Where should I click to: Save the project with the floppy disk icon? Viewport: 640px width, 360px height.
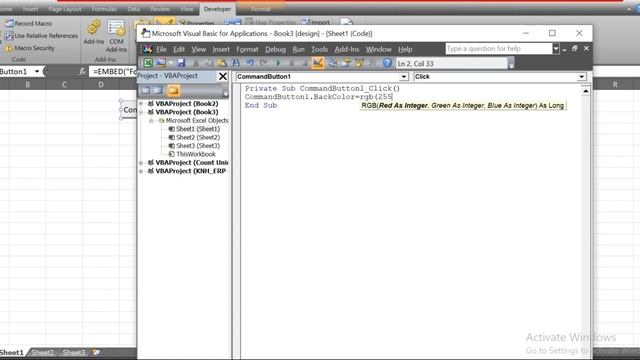click(x=181, y=63)
